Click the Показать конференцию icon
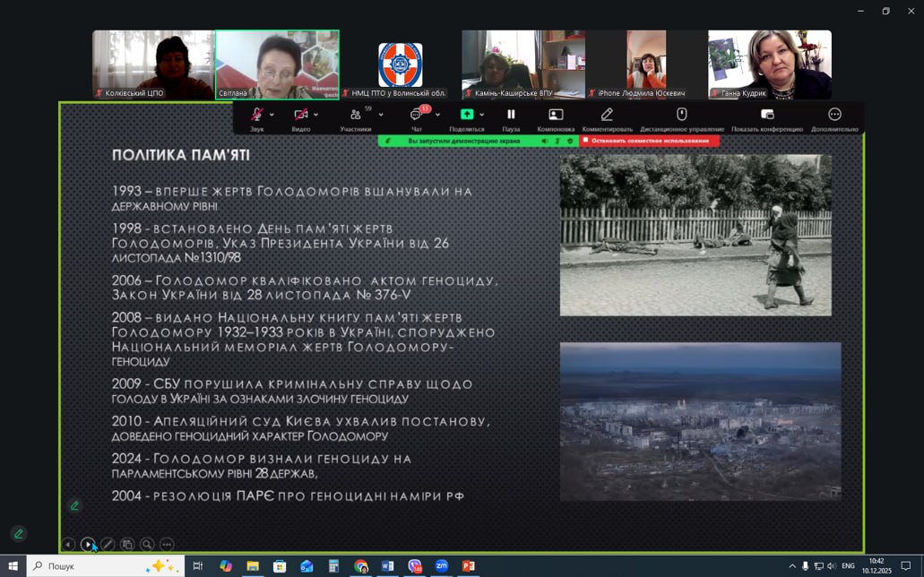 767,116
